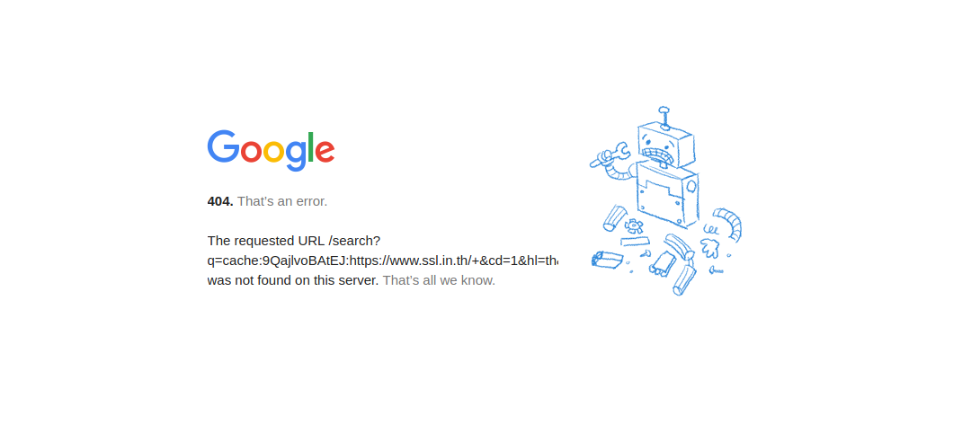Viewport: 980px width, 424px height.
Task: Click the small gear on the floor
Action: click(x=634, y=225)
